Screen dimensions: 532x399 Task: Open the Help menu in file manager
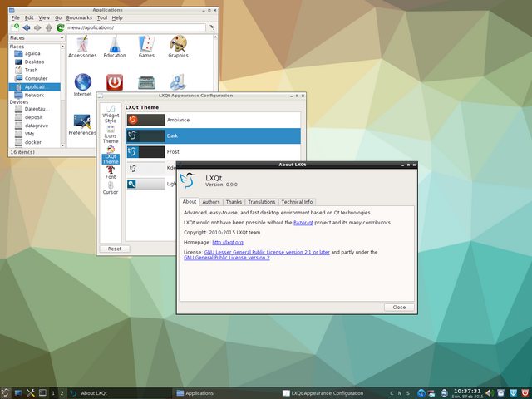click(x=117, y=17)
